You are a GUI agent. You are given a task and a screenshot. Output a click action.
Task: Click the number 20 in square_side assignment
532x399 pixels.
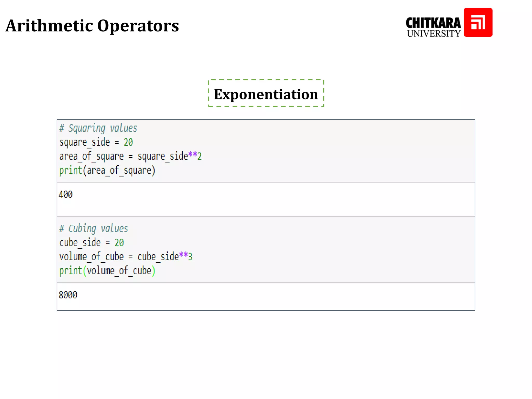tap(128, 142)
